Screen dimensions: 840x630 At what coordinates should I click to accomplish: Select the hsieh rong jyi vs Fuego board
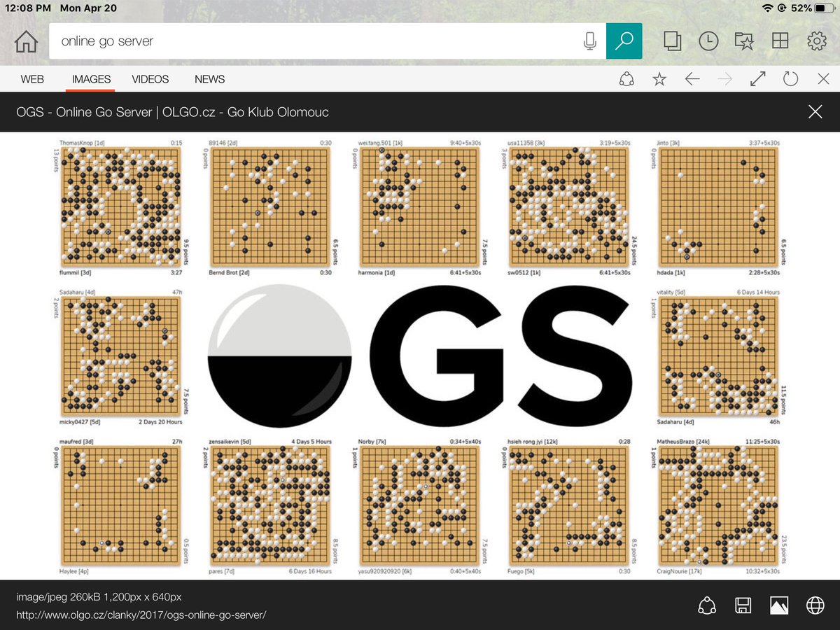pyautogui.click(x=568, y=505)
